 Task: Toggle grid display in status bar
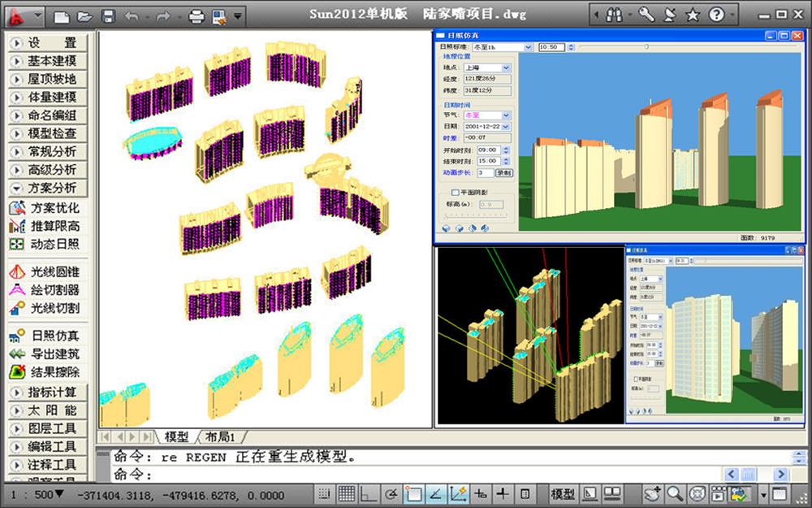click(x=347, y=494)
